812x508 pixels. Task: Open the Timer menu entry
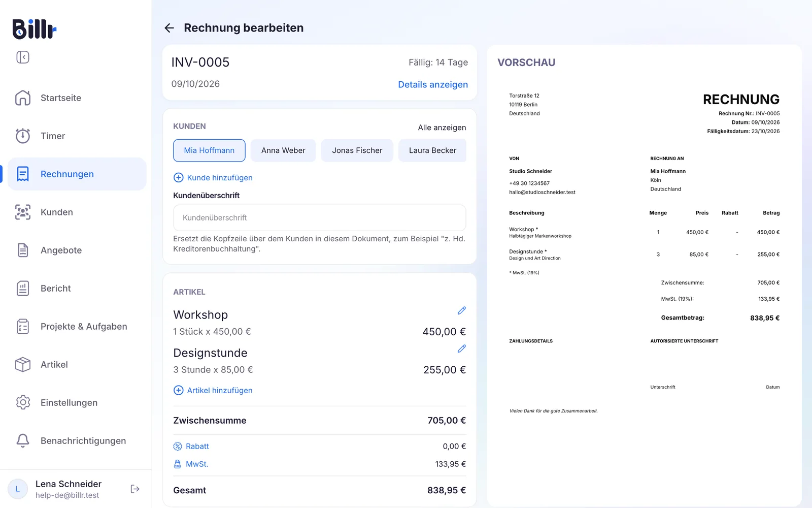click(77, 136)
